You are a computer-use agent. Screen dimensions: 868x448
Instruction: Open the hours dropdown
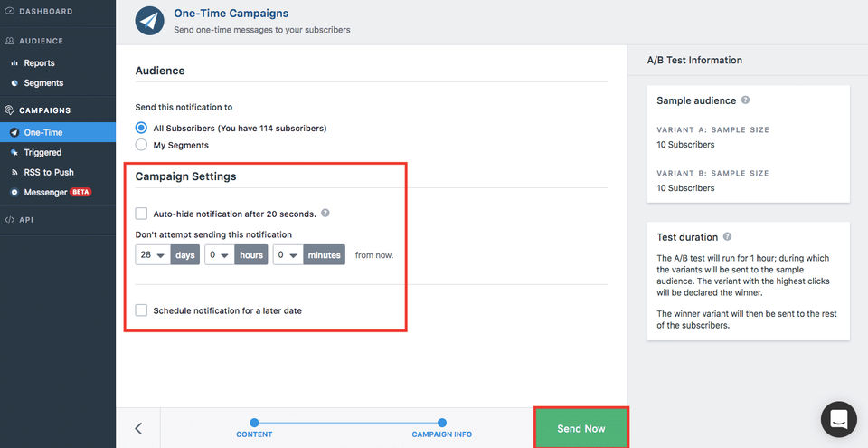coord(220,255)
